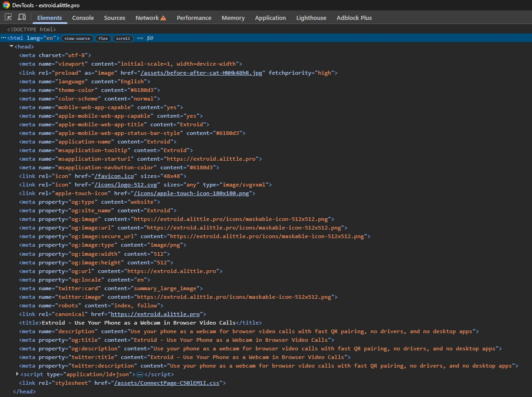Select the msapplication-tooltip meta node

click(106, 150)
